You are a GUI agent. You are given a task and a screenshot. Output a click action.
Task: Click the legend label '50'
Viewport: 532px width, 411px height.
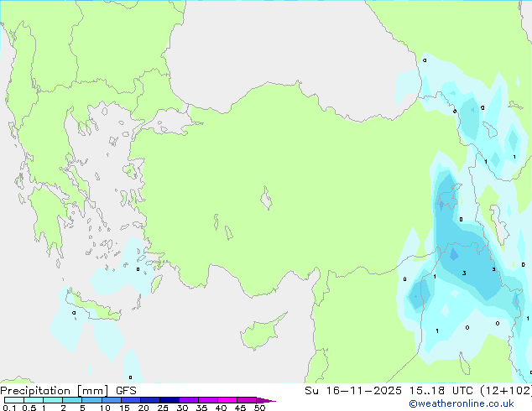click(x=259, y=408)
